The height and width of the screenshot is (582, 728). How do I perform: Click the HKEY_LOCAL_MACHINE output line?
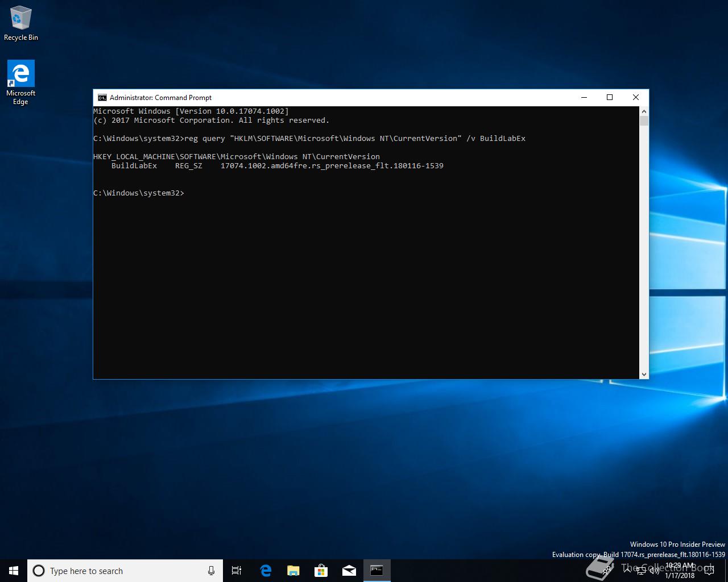237,157
